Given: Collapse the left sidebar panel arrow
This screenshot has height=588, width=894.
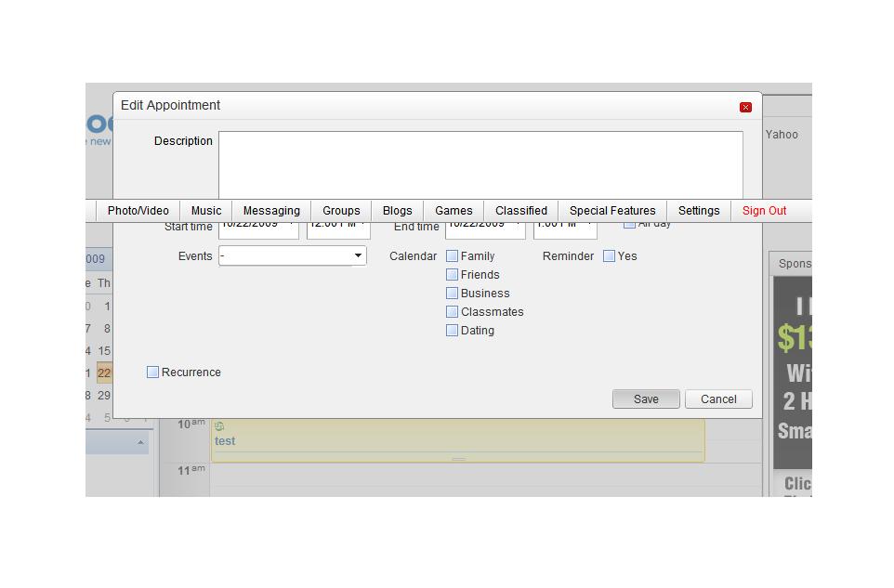Looking at the screenshot, I should (x=140, y=442).
